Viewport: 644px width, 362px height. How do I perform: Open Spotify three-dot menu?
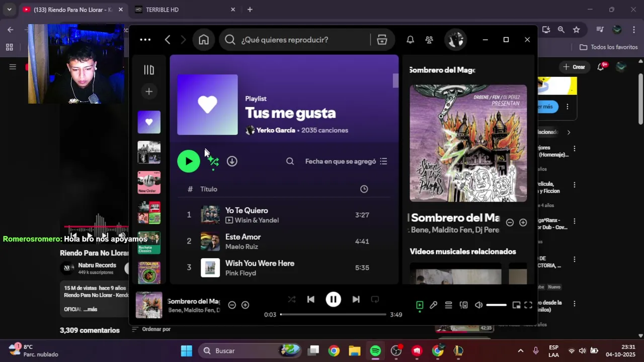click(x=145, y=40)
